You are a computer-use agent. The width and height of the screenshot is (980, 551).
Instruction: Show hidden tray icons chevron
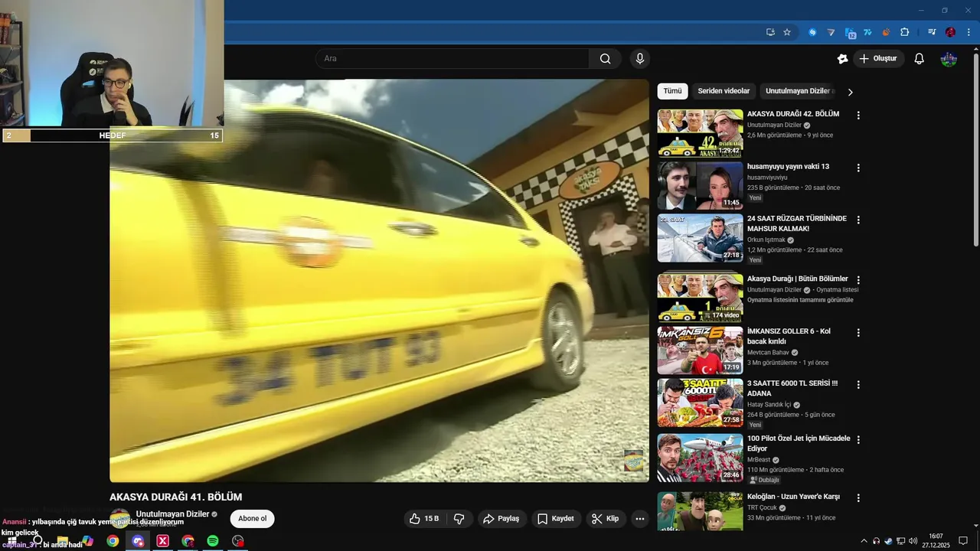tap(864, 541)
